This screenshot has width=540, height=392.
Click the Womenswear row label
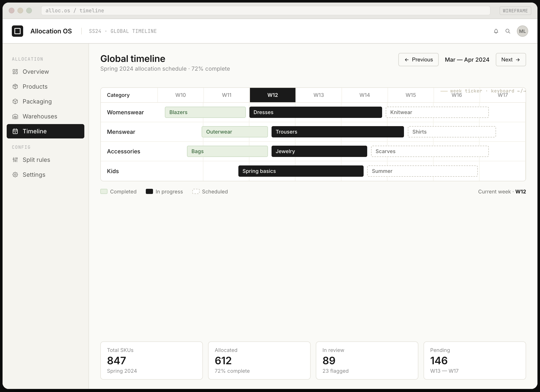coord(125,112)
